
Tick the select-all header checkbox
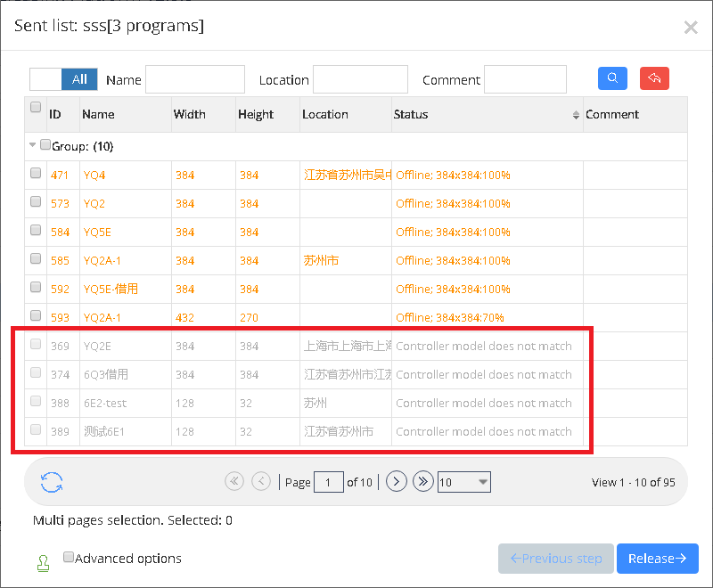(x=36, y=108)
